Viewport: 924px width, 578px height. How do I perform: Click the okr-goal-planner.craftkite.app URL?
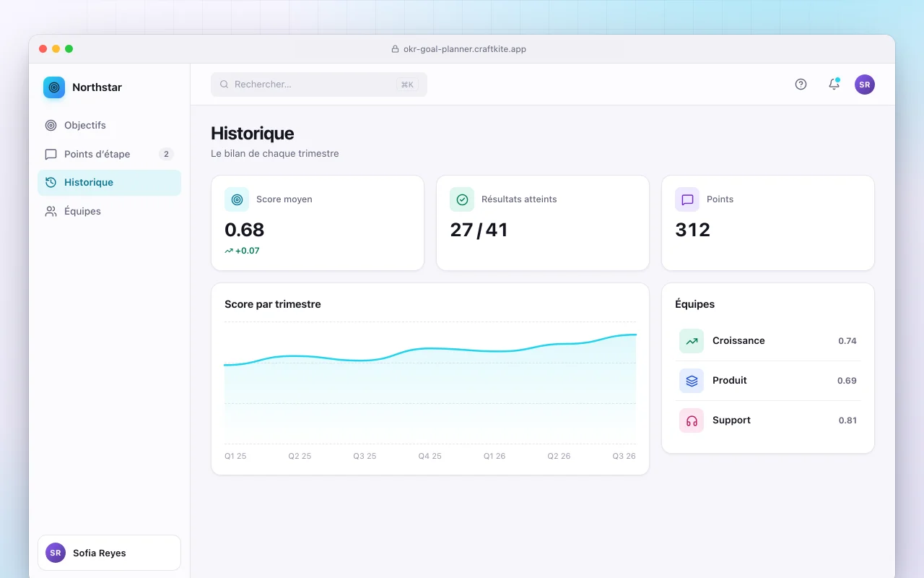pos(465,49)
